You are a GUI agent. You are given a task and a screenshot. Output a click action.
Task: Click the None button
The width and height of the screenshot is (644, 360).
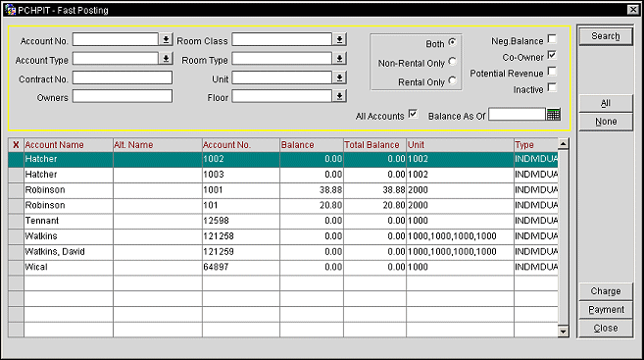click(x=606, y=122)
